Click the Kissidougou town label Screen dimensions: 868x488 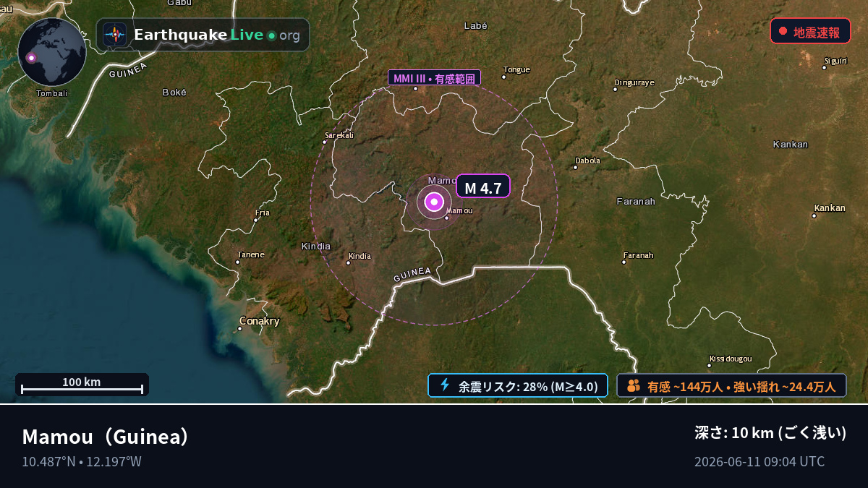click(731, 358)
